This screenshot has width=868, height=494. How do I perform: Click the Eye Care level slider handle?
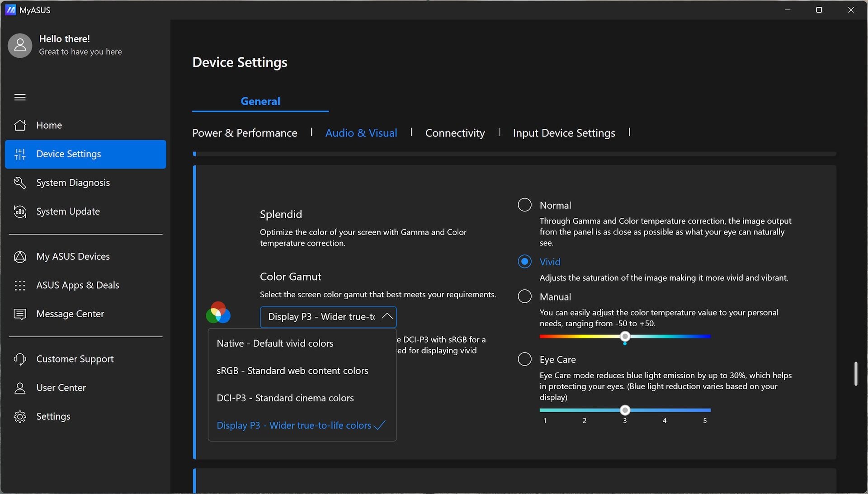(625, 410)
